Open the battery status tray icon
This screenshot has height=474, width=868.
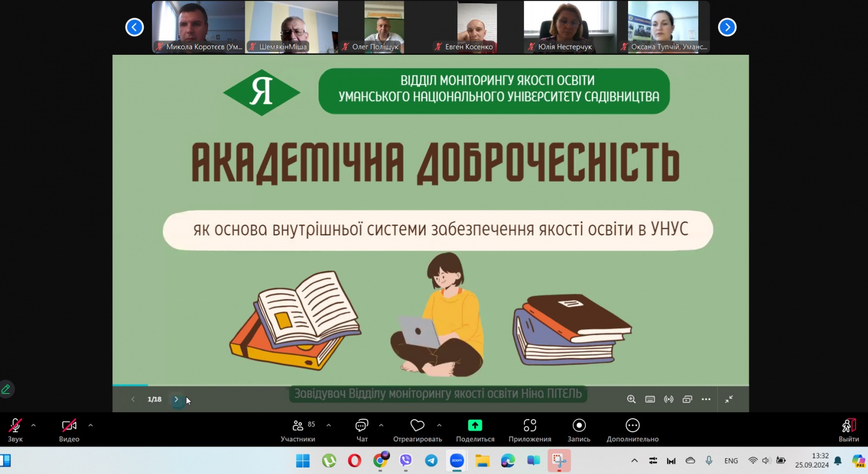coord(781,460)
